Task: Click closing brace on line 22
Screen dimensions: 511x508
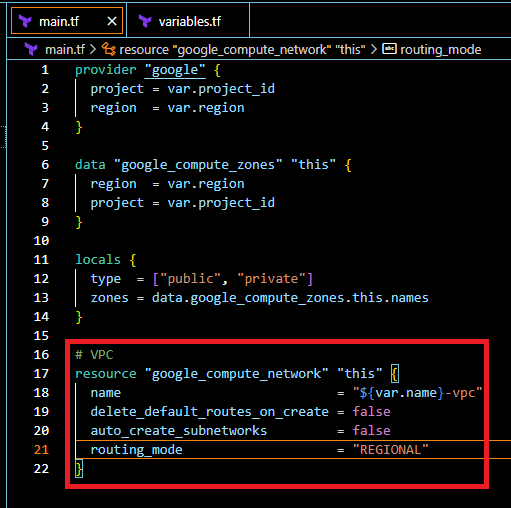Action: pos(79,469)
